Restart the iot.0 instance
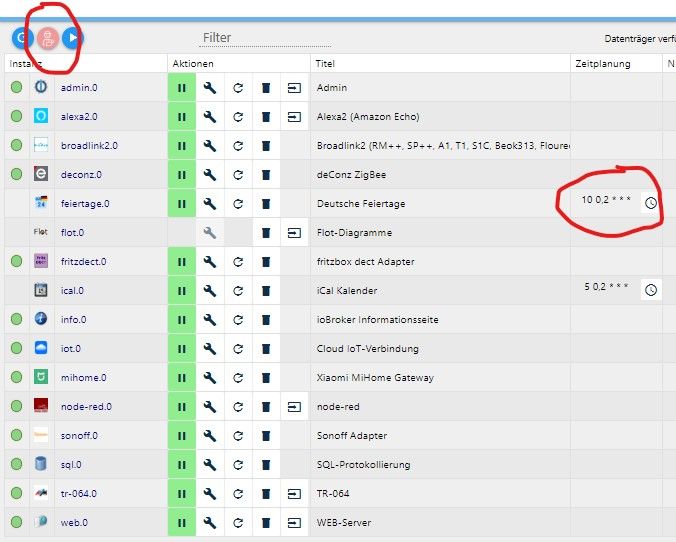Image resolution: width=676 pixels, height=542 pixels. tap(238, 348)
